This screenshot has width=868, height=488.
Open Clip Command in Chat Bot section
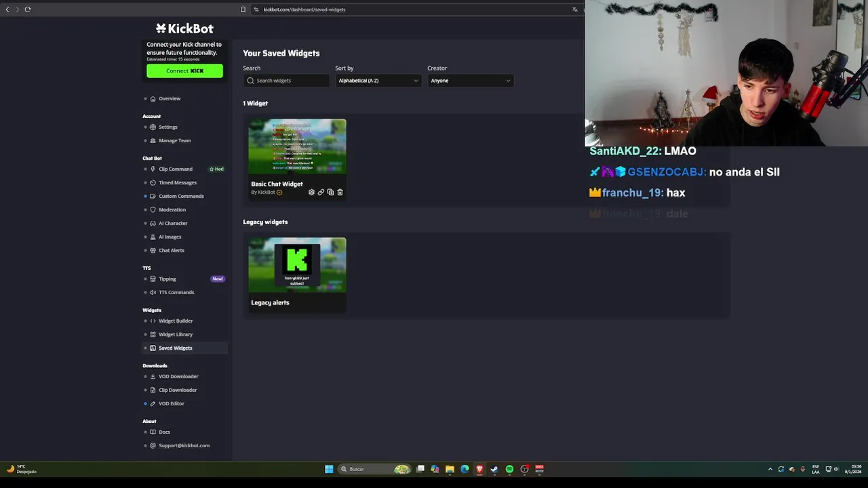click(176, 169)
